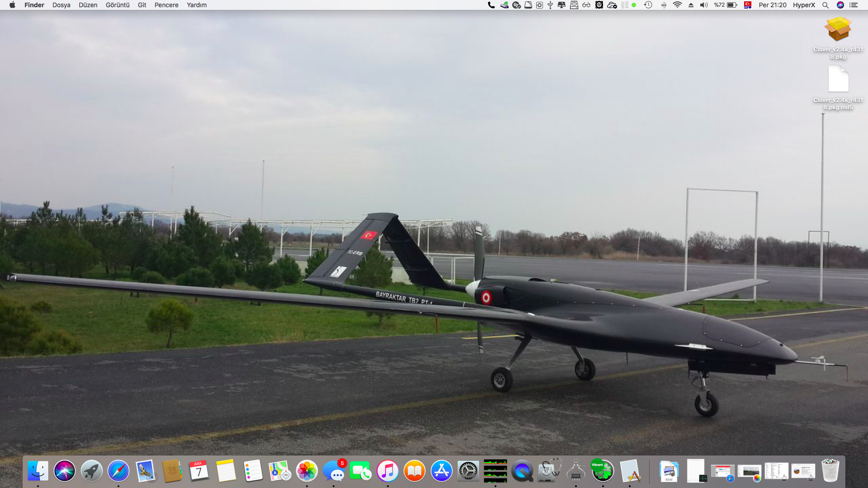Open the HyperX user switching menu
Image resolution: width=868 pixels, height=488 pixels.
pyautogui.click(x=804, y=5)
